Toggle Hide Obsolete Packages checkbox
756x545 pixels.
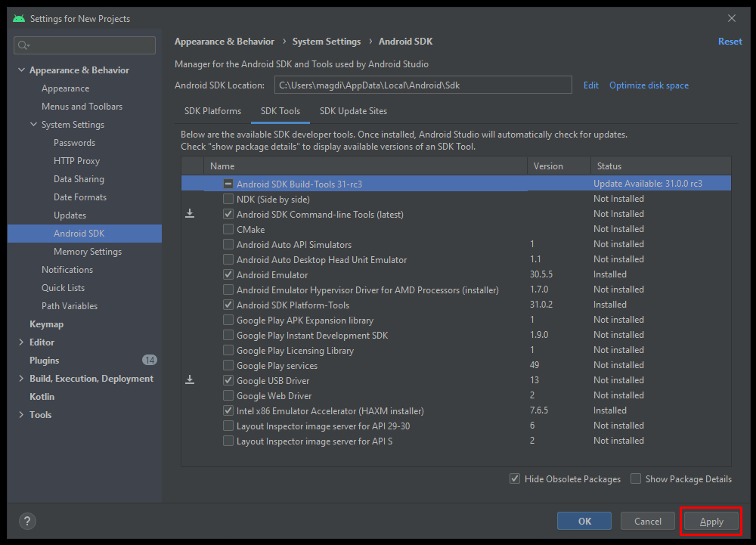(515, 478)
